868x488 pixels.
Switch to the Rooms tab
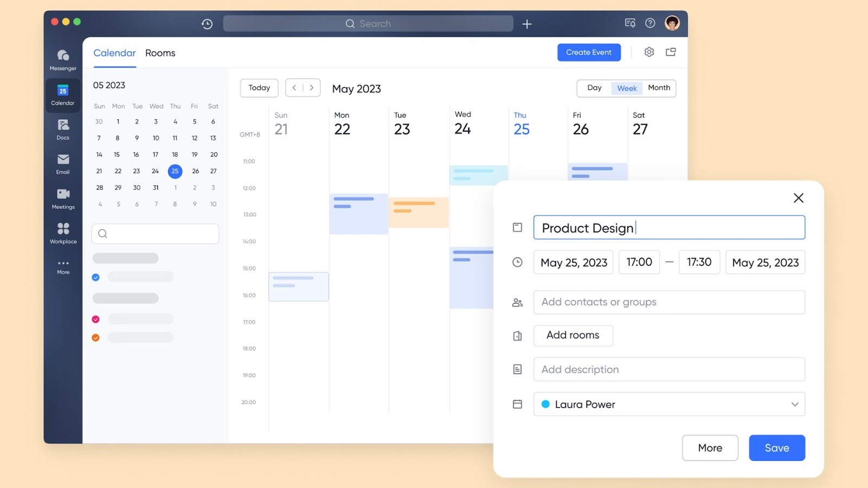(160, 53)
